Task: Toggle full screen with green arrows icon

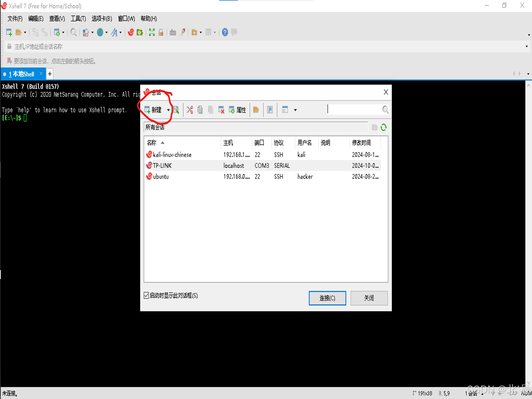Action: pyautogui.click(x=152, y=33)
